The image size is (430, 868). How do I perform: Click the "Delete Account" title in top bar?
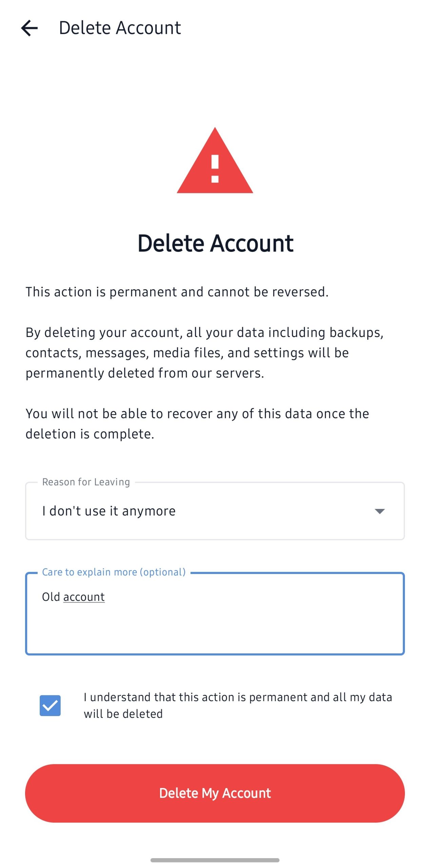(x=120, y=28)
